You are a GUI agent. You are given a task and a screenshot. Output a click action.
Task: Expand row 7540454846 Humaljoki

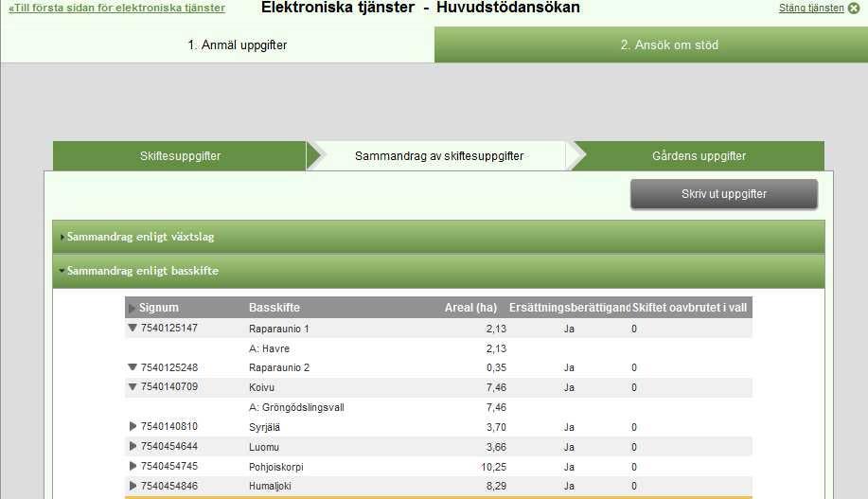(133, 486)
